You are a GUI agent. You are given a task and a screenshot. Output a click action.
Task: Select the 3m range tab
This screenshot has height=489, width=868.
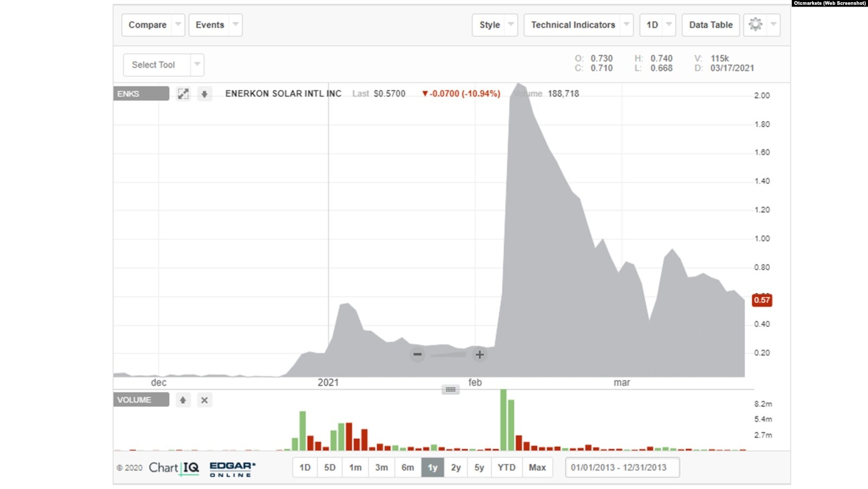pyautogui.click(x=382, y=468)
